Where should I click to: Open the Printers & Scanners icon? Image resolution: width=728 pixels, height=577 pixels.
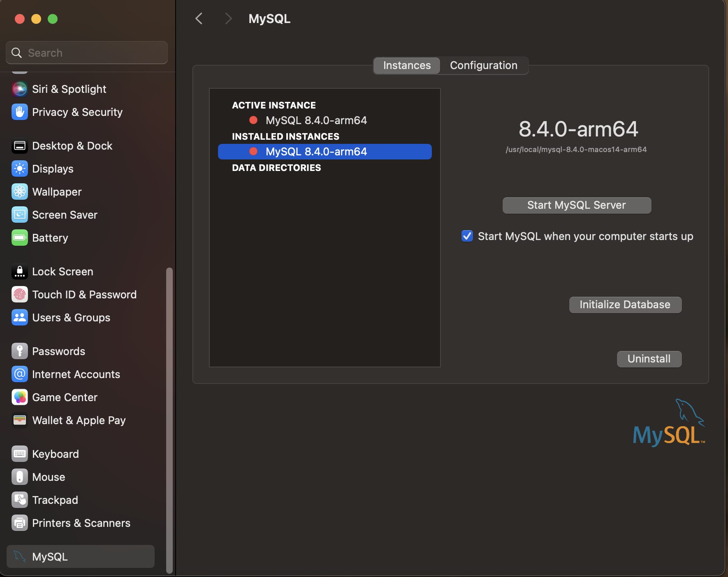click(20, 523)
